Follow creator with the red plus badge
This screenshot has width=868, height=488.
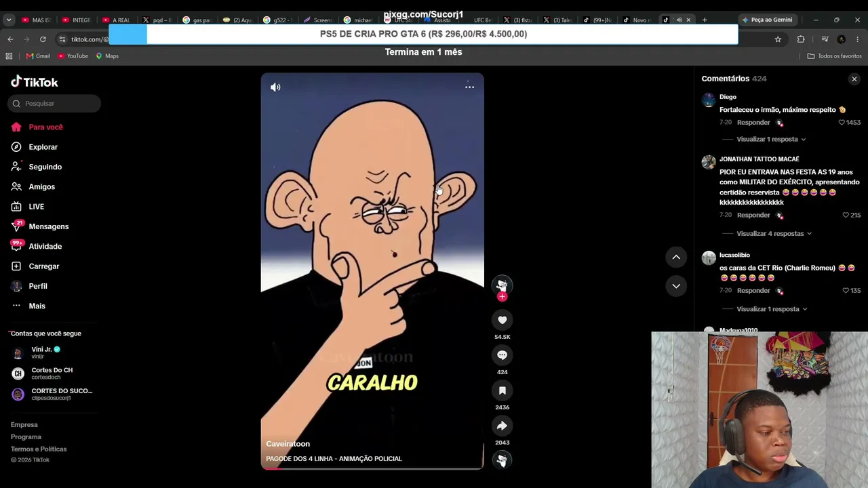[502, 297]
